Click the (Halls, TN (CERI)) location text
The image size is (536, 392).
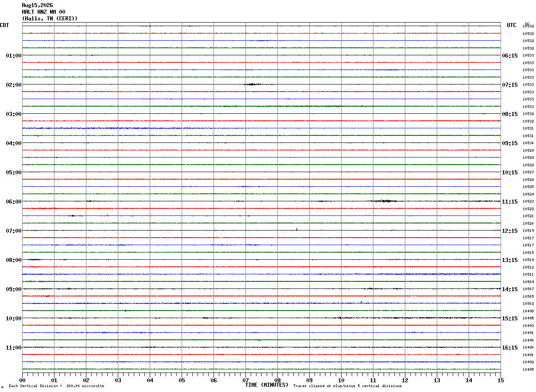point(50,19)
